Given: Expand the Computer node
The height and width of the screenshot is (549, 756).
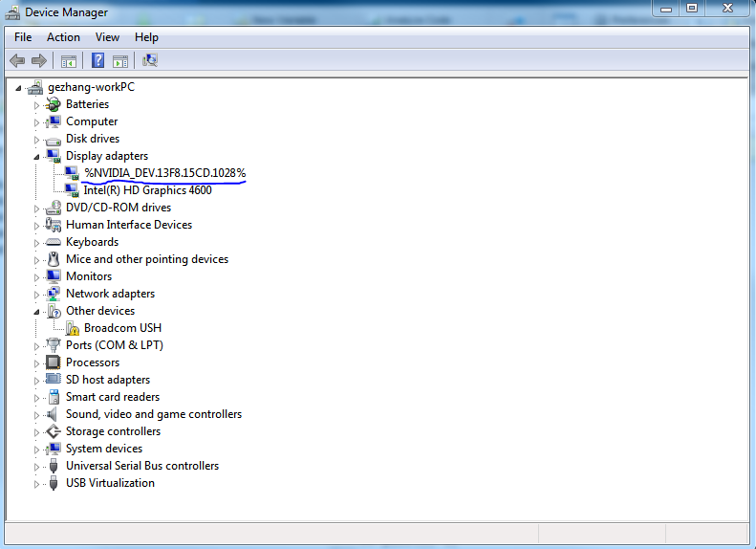Looking at the screenshot, I should (x=36, y=122).
